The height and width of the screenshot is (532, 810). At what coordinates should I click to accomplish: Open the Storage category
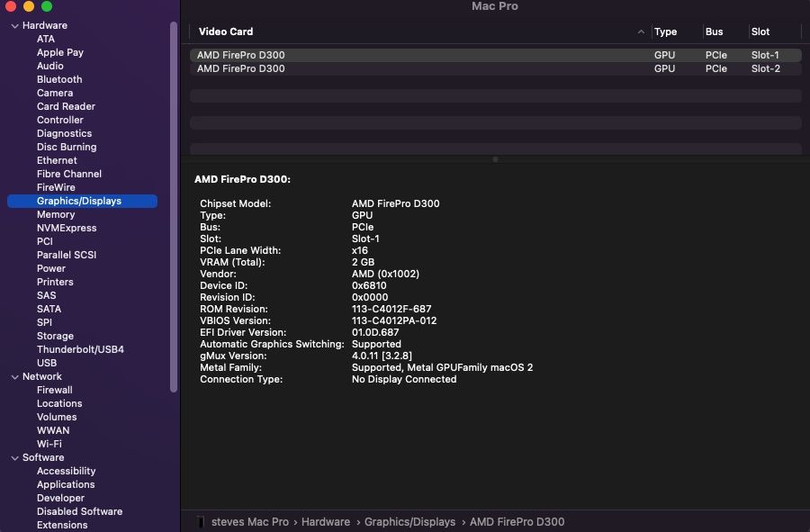pyautogui.click(x=55, y=336)
